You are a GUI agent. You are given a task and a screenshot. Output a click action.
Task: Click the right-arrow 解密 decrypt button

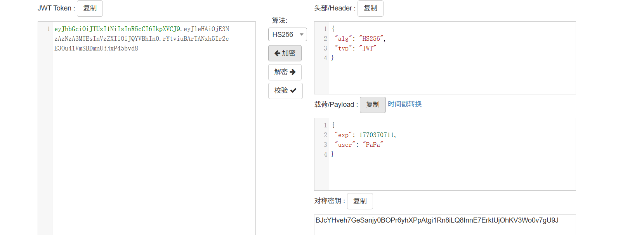pos(285,72)
